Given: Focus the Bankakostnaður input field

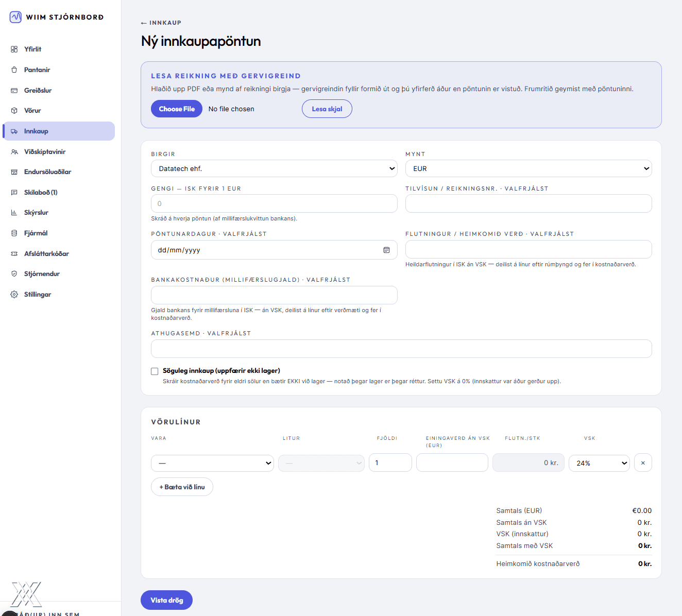Looking at the screenshot, I should coord(274,295).
